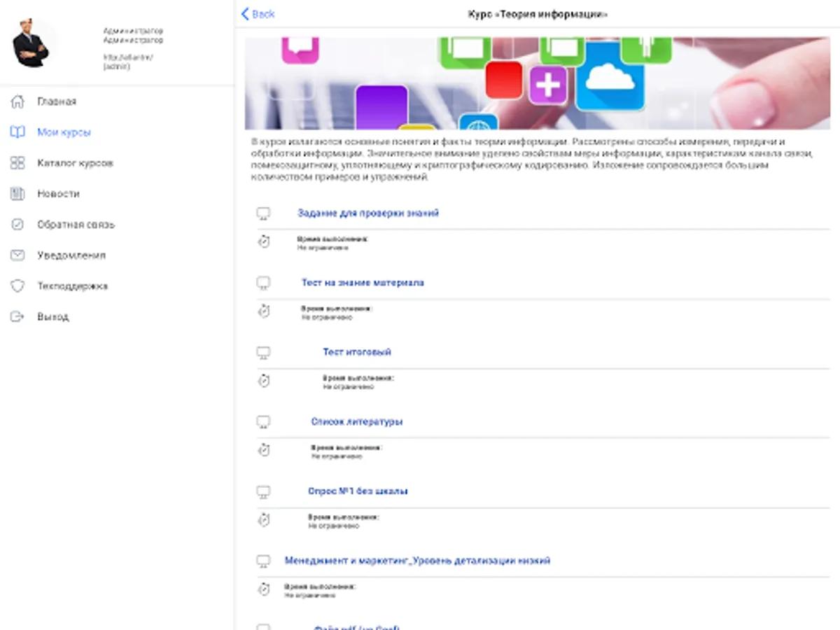
Task: Click the Новости newspaper icon
Action: (17, 194)
